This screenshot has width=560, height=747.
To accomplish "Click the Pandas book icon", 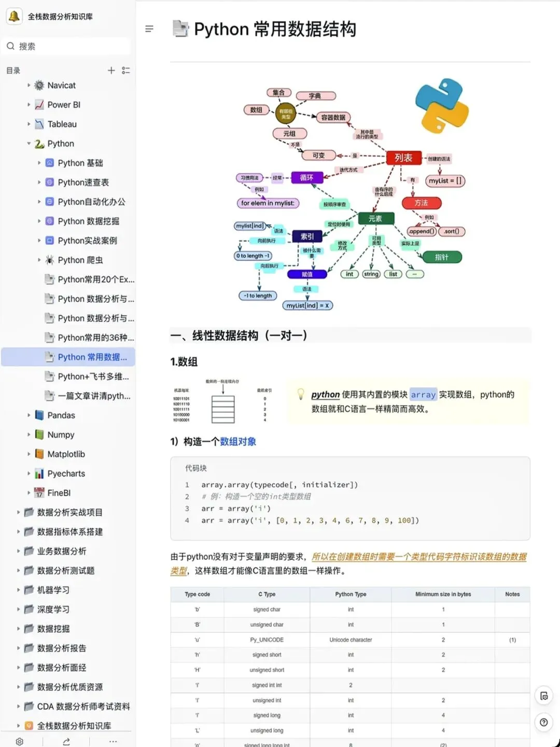I will pyautogui.click(x=39, y=415).
